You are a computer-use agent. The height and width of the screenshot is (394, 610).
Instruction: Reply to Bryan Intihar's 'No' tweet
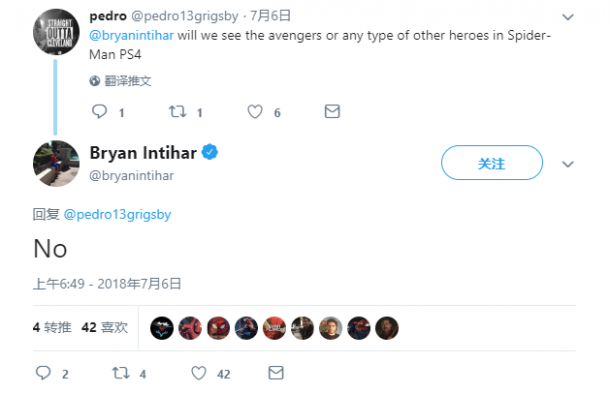click(x=43, y=373)
